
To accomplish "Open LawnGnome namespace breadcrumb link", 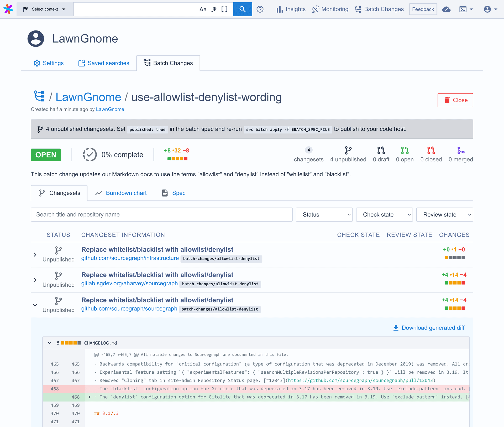I will point(88,97).
